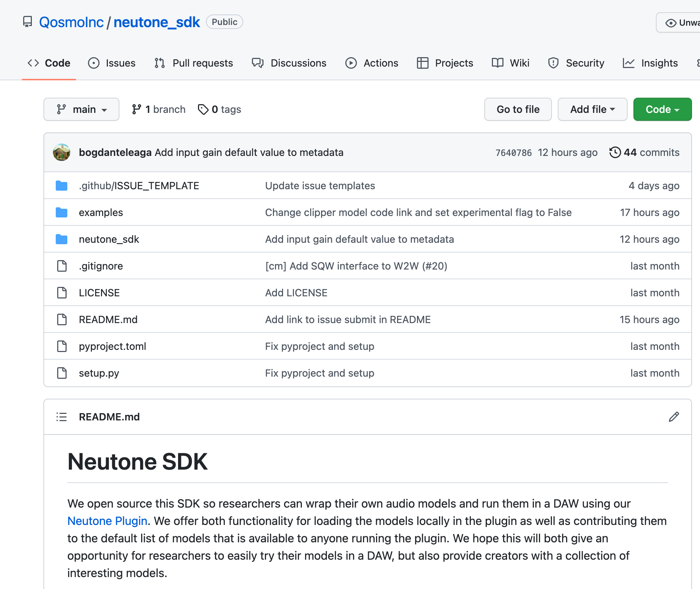Click the Wiki book icon
This screenshot has height=589, width=700.
tap(497, 63)
